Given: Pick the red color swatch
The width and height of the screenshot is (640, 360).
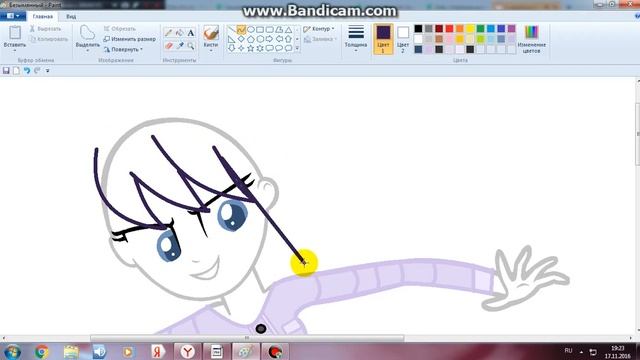Looking at the screenshot, I should (449, 29).
